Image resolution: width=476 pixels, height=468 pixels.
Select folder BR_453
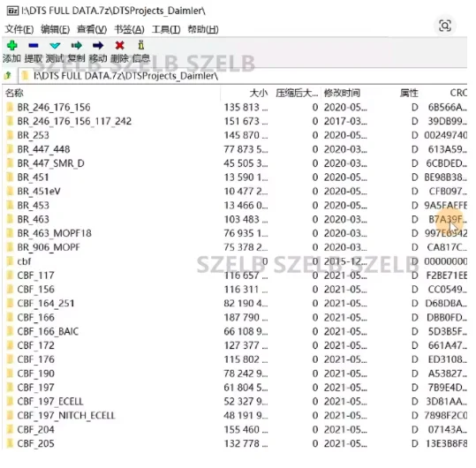click(x=33, y=206)
